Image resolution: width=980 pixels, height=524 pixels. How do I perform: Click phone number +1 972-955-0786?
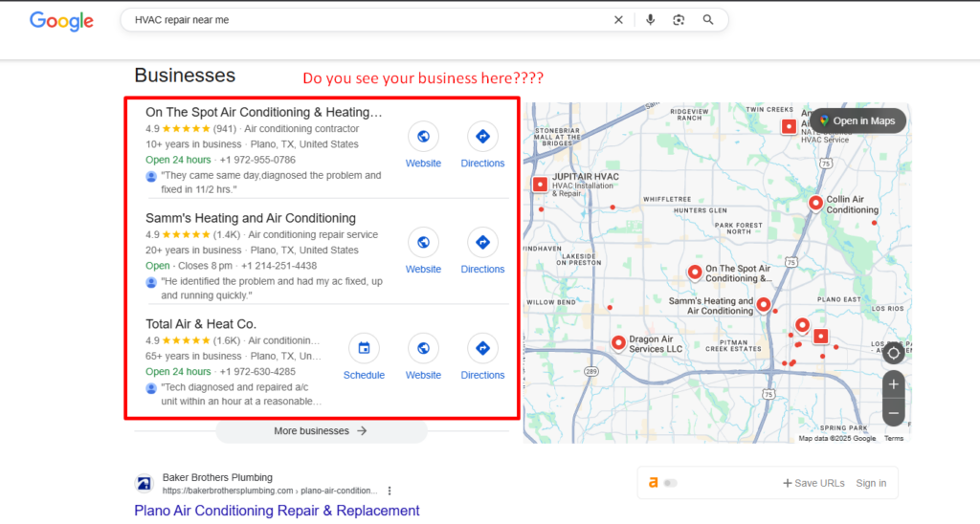click(257, 160)
